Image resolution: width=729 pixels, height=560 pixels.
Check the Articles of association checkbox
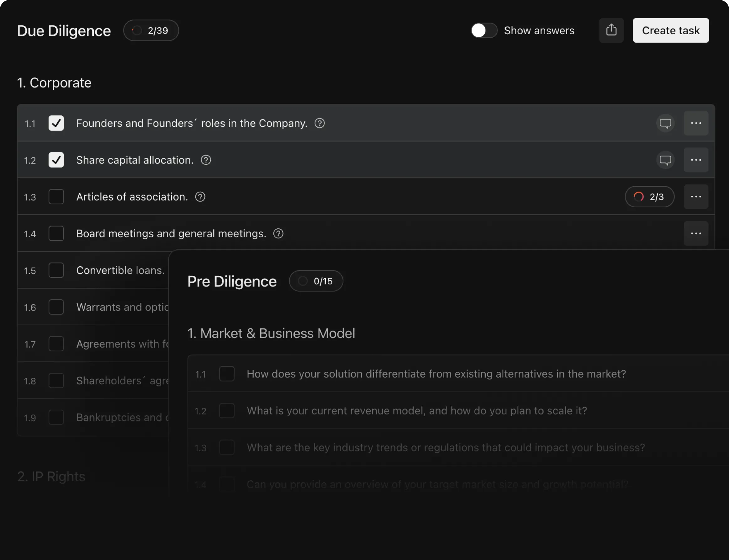point(56,197)
